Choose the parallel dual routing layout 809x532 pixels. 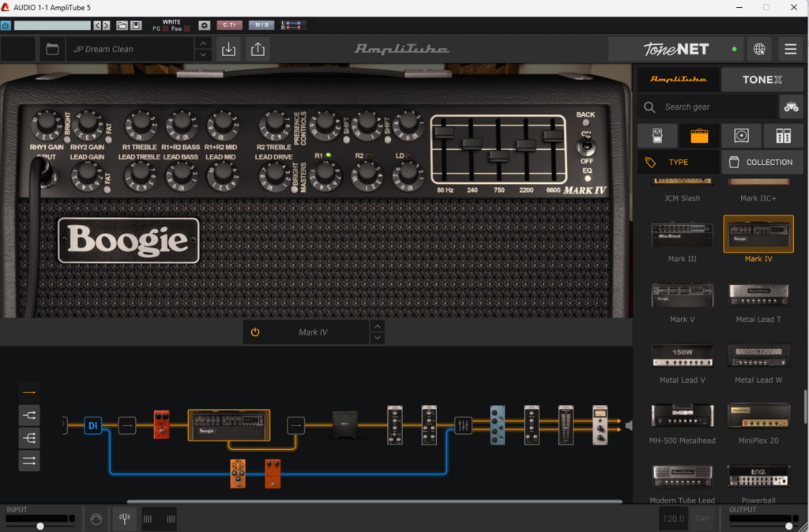tap(29, 460)
